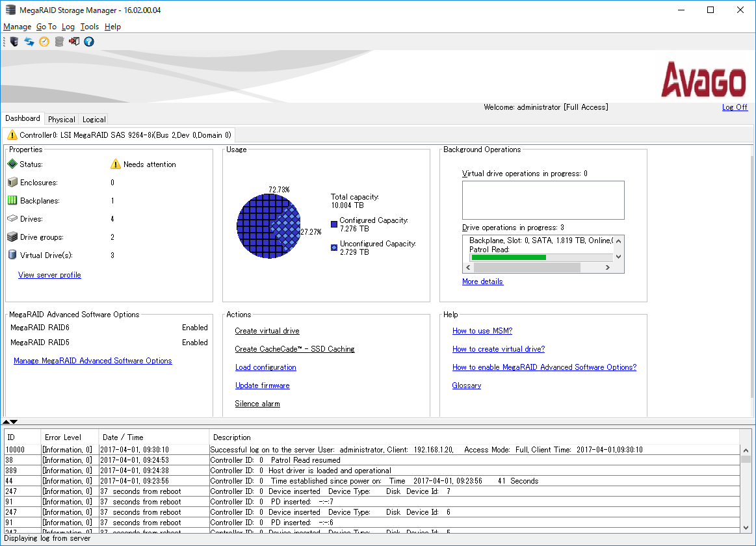
Task: Open How to create virtual drive? link
Action: [x=499, y=350]
